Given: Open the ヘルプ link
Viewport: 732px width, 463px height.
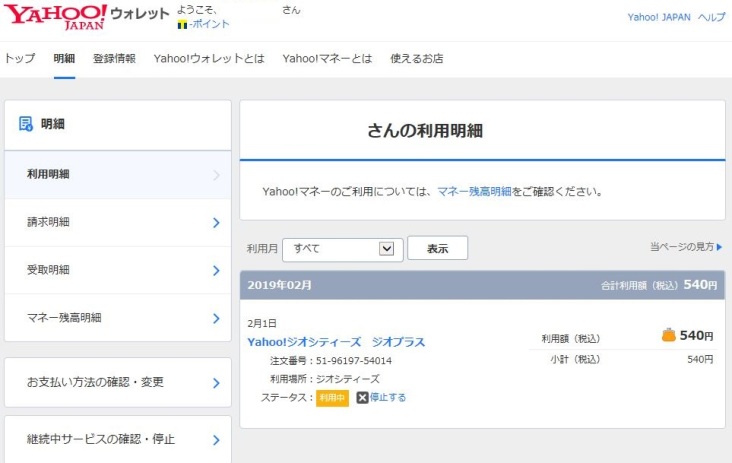Looking at the screenshot, I should pyautogui.click(x=711, y=17).
